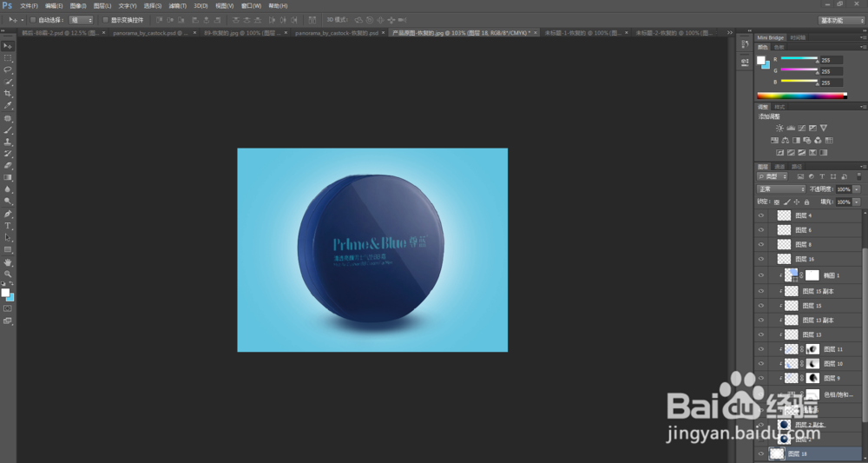This screenshot has width=868, height=463.
Task: Add a Brightness/Contrast adjustment
Action: point(779,128)
